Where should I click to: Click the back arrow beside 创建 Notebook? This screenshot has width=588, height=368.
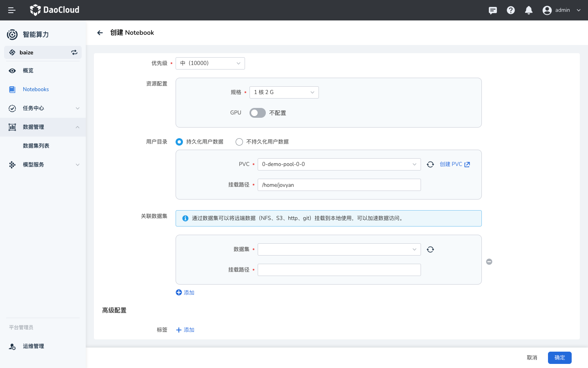100,33
